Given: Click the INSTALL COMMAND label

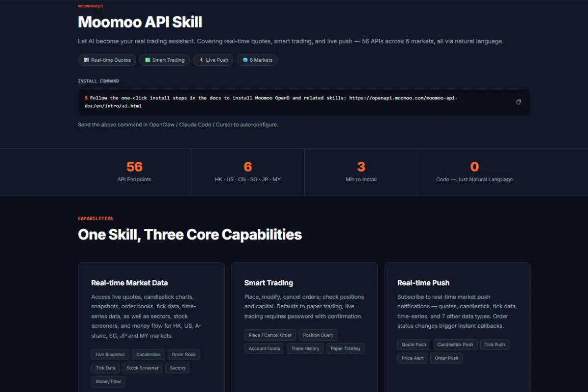Looking at the screenshot, I should point(98,81).
